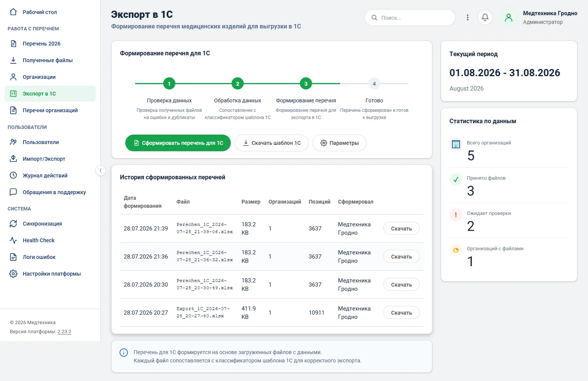Click platform version link 2.23.2
This screenshot has height=381, width=588.
click(64, 332)
